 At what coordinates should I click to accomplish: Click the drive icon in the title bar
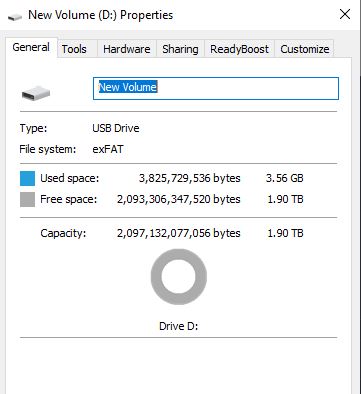click(14, 16)
